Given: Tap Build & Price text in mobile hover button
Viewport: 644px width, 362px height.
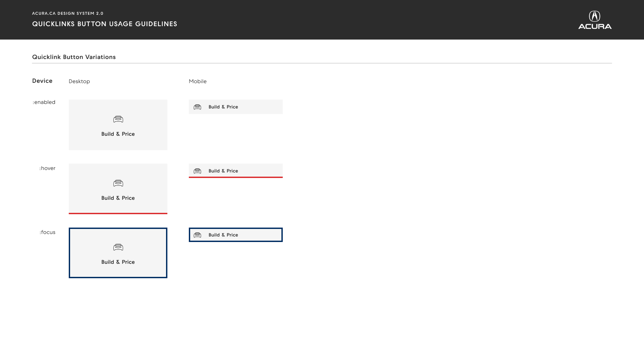Looking at the screenshot, I should (223, 171).
